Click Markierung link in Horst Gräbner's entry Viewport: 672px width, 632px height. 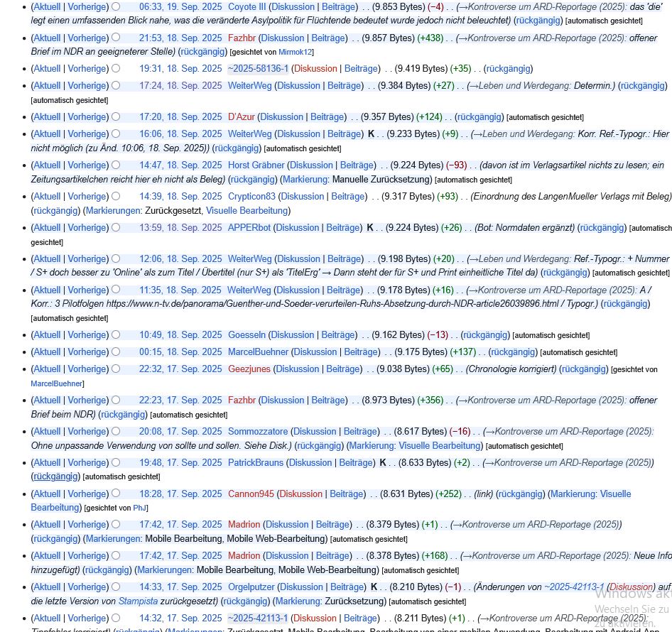click(305, 180)
